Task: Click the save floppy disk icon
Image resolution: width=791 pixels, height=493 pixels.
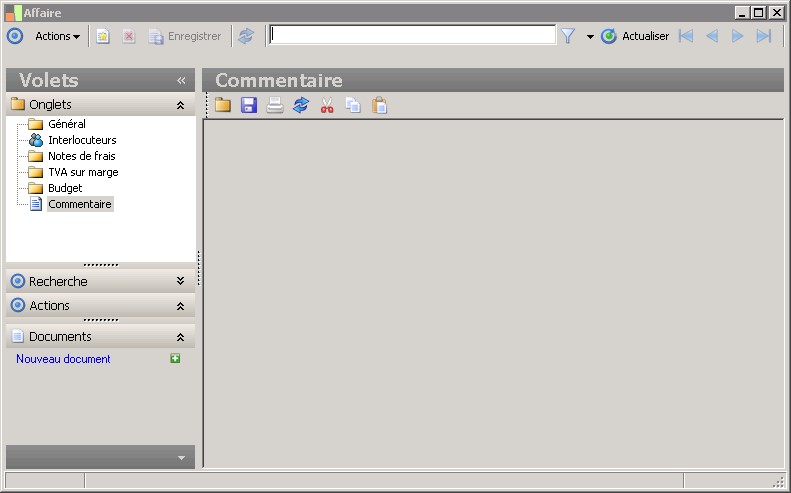Action: 249,105
